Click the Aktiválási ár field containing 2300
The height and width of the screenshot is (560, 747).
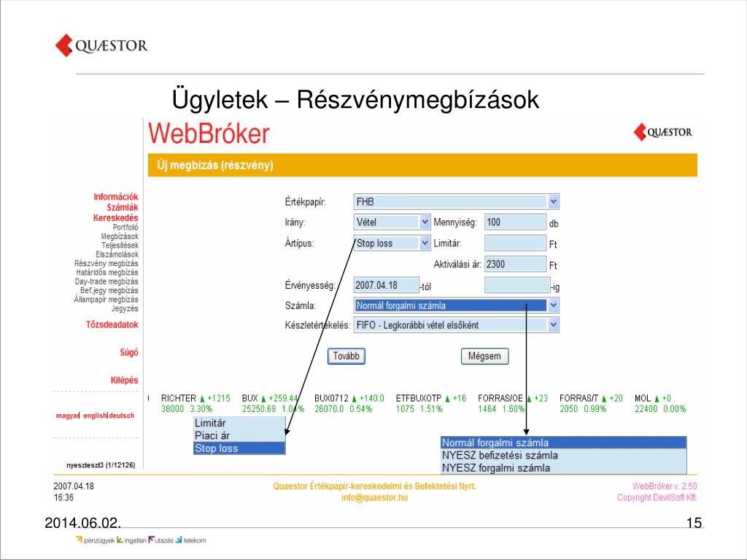[x=516, y=264]
